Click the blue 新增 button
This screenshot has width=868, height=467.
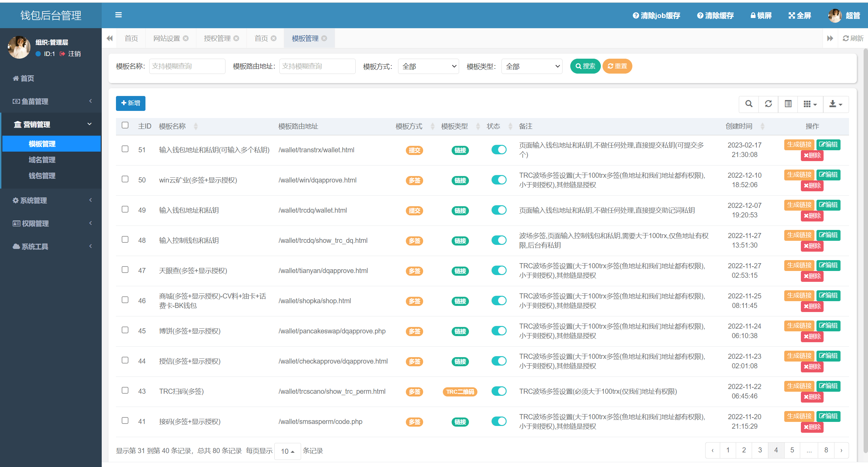[x=131, y=103]
